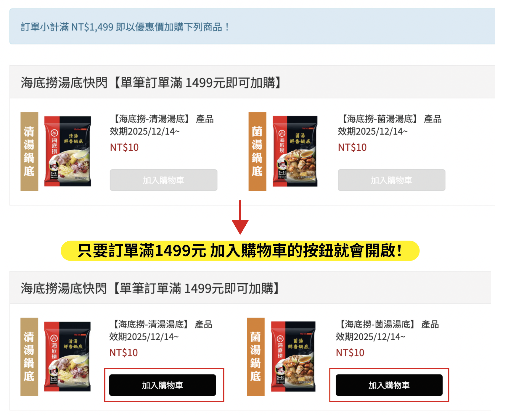The height and width of the screenshot is (420, 508).
Task: Click the top 海底撈湯底快閃 section header
Action: click(252, 82)
